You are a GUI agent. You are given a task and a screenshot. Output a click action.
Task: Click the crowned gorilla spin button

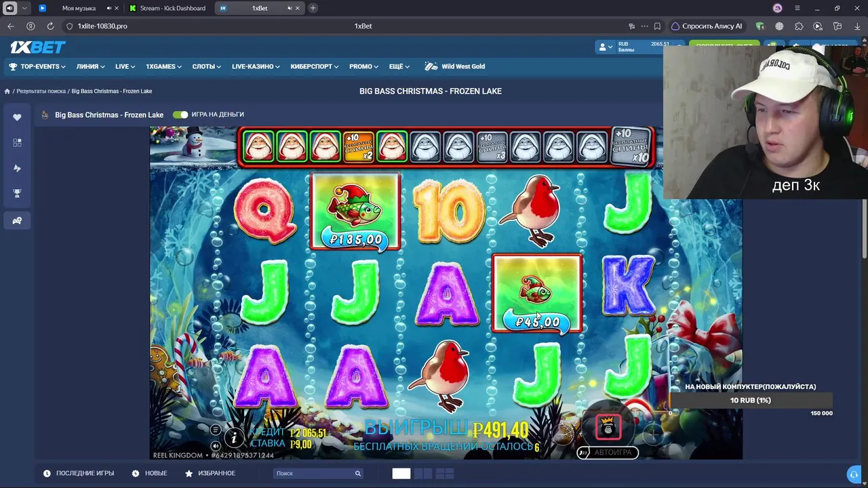[608, 427]
